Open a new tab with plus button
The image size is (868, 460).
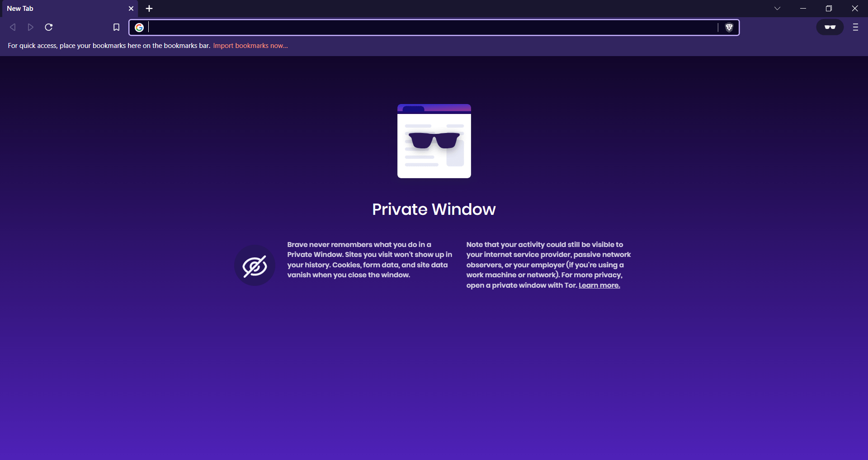[x=149, y=9]
